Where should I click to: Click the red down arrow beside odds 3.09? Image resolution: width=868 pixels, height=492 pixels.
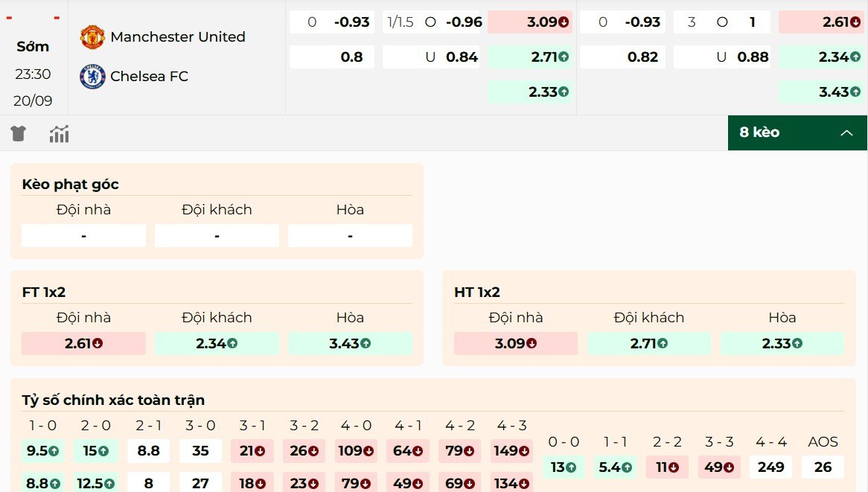tap(564, 22)
